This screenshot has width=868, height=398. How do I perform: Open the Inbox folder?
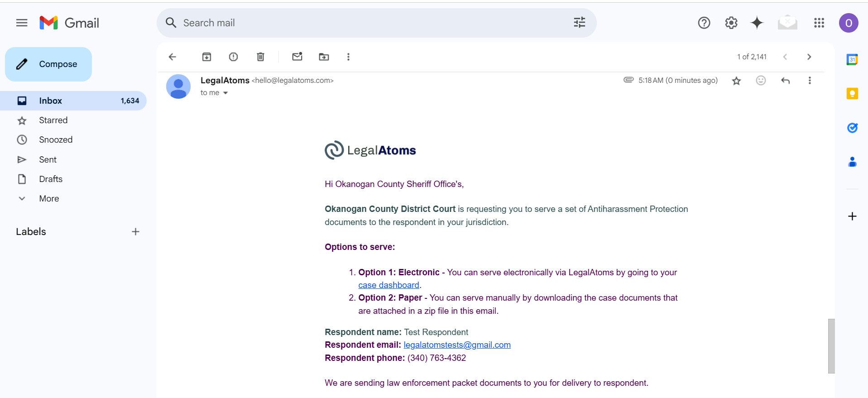tap(73, 101)
